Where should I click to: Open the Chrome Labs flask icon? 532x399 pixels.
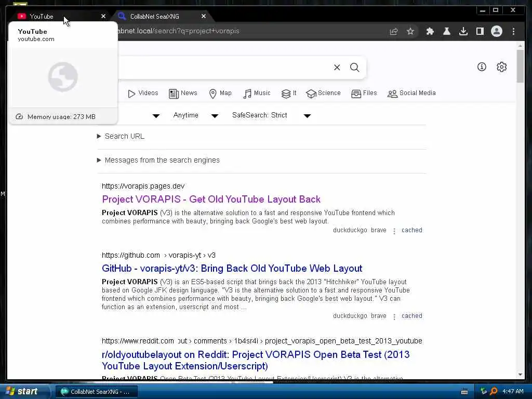[446, 31]
